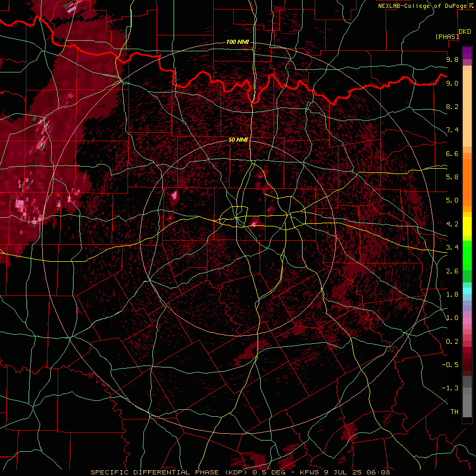
Task: Click the 9.0 value on the color scale
Action: coord(452,83)
